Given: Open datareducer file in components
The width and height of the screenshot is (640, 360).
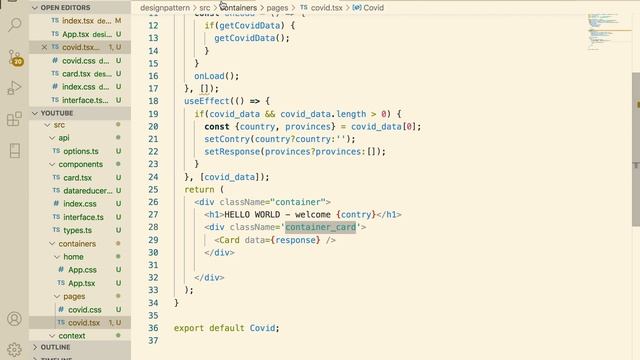Looking at the screenshot, I should [x=80, y=191].
